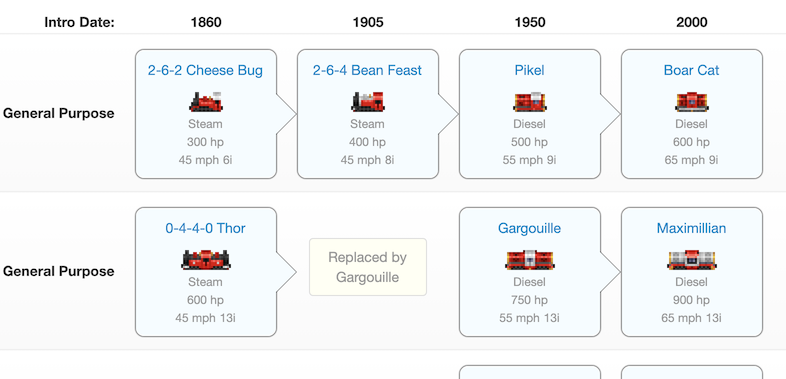The width and height of the screenshot is (786, 379).
Task: Select the Maximillian diesel engine sprite
Action: 692,260
